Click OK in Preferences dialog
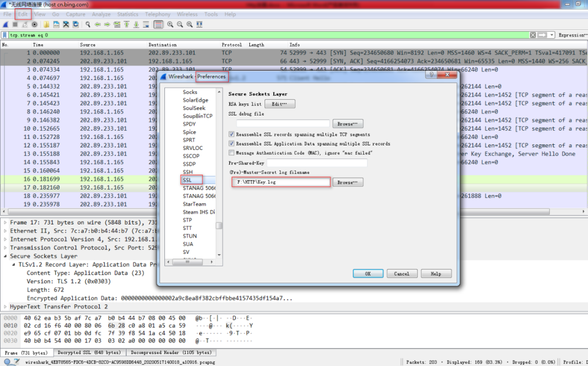Screen dimensions: 588x366 click(368, 274)
